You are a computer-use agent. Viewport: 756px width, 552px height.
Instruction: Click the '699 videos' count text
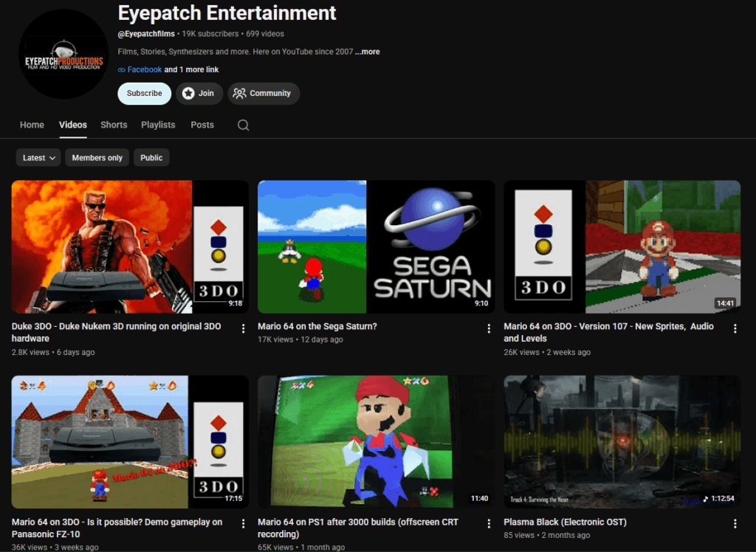point(265,34)
